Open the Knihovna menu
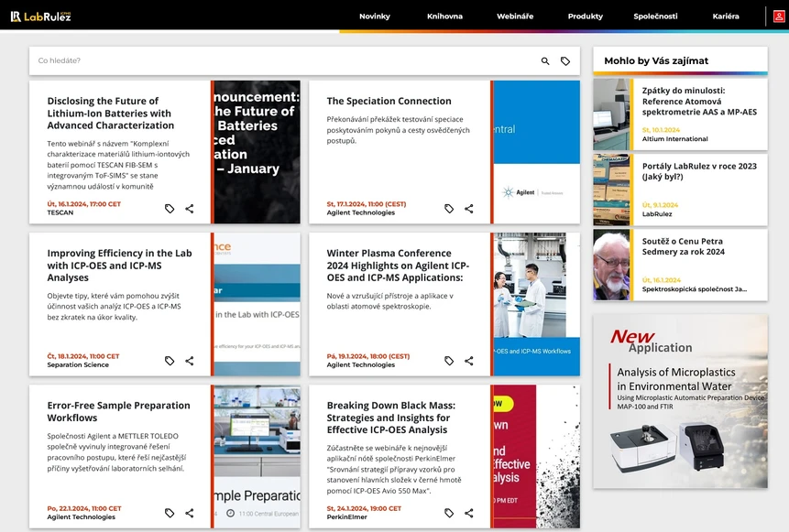 (x=444, y=16)
